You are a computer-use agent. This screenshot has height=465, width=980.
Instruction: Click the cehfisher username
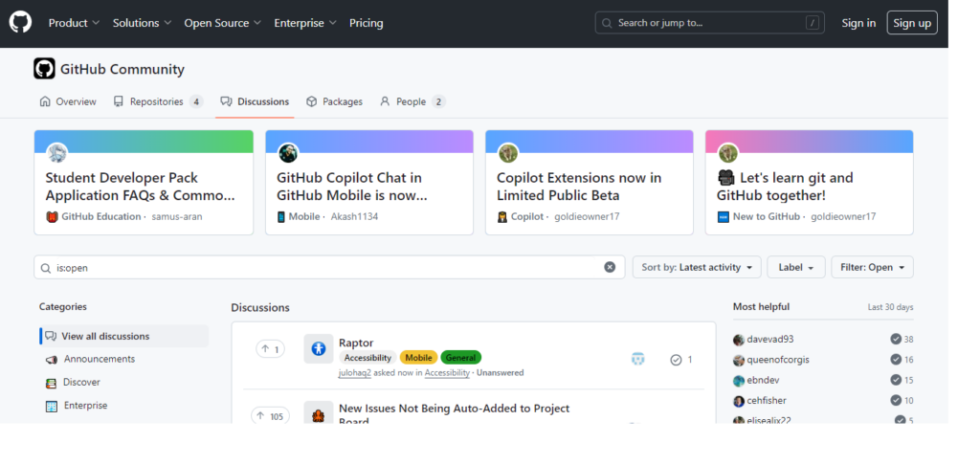[x=767, y=401]
